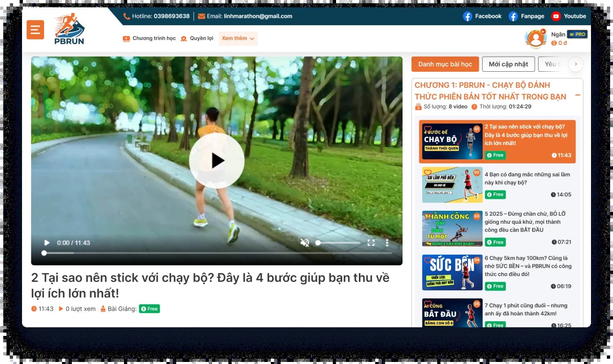Screen dimensions: 613x364
Task: Open lesson Chạy 5km hay 100km
Action: point(528,266)
